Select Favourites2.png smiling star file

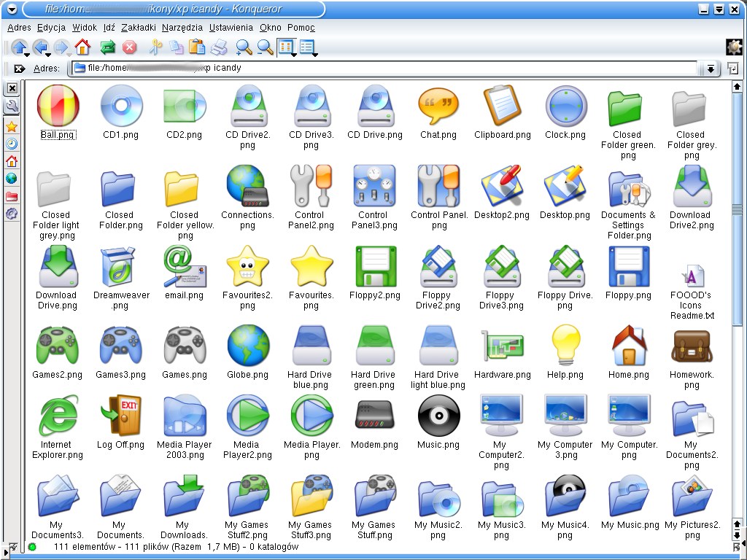pyautogui.click(x=247, y=278)
